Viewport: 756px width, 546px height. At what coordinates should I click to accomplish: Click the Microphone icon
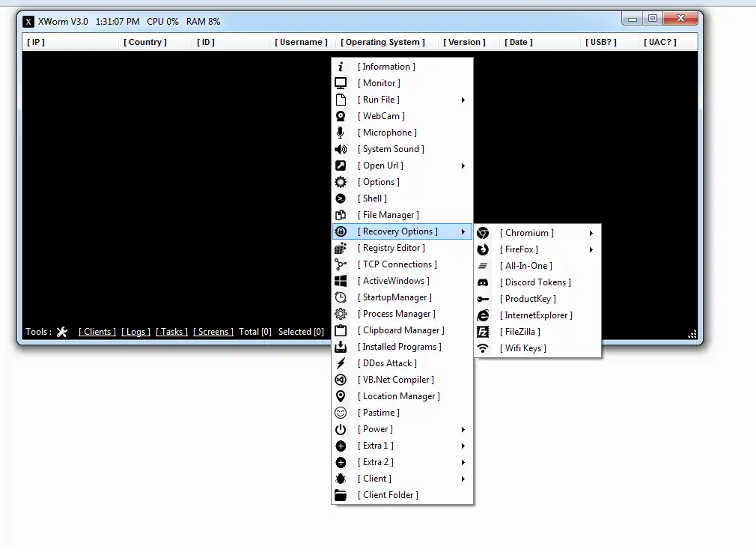point(341,133)
